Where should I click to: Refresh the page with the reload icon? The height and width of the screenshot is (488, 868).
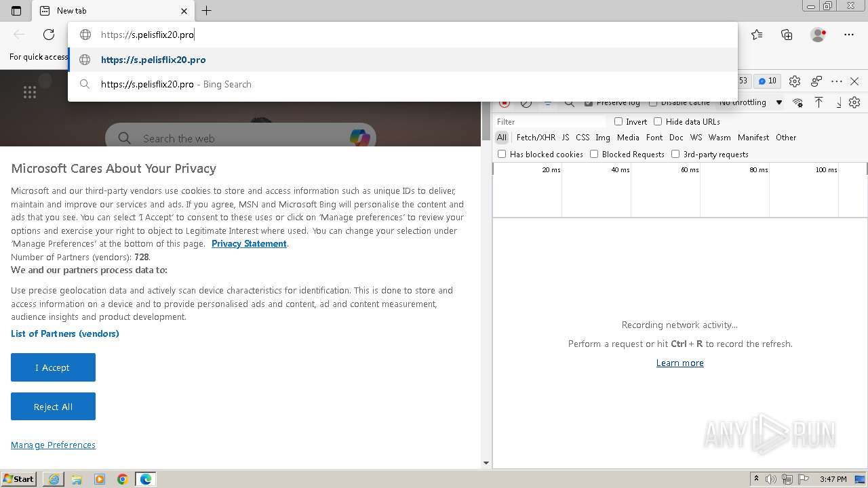coord(49,35)
